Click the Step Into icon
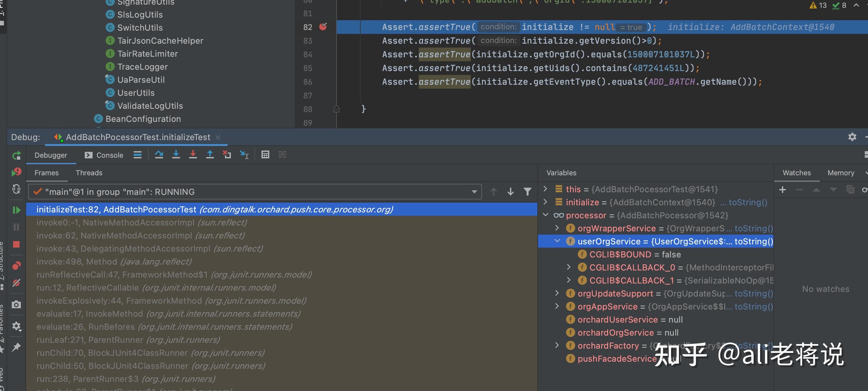This screenshot has width=868, height=391. 176,154
